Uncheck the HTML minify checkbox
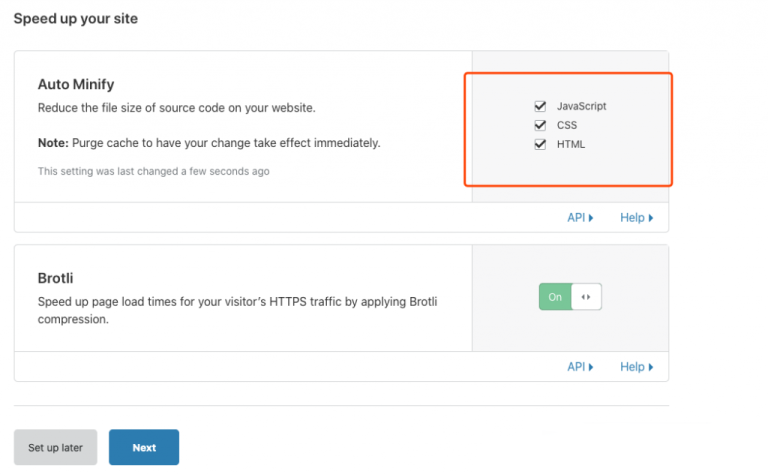This screenshot has width=768, height=474. [x=540, y=144]
